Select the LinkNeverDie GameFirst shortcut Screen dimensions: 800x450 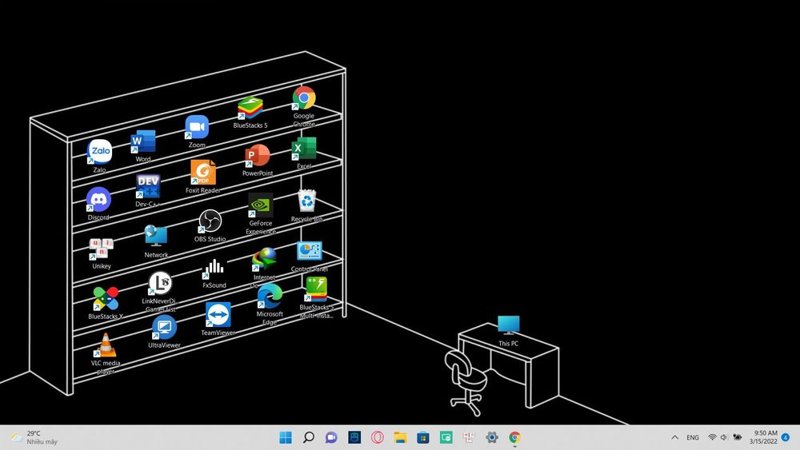tap(160, 284)
